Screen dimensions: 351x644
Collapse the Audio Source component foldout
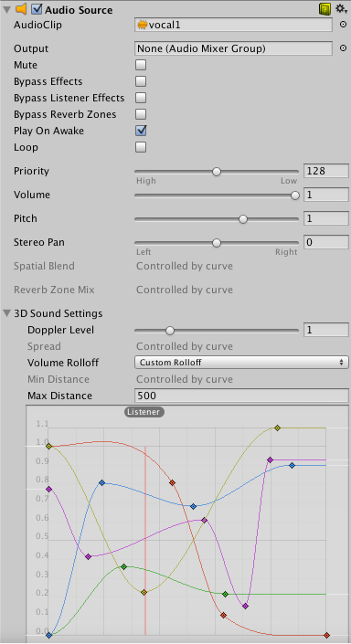[x=6, y=9]
